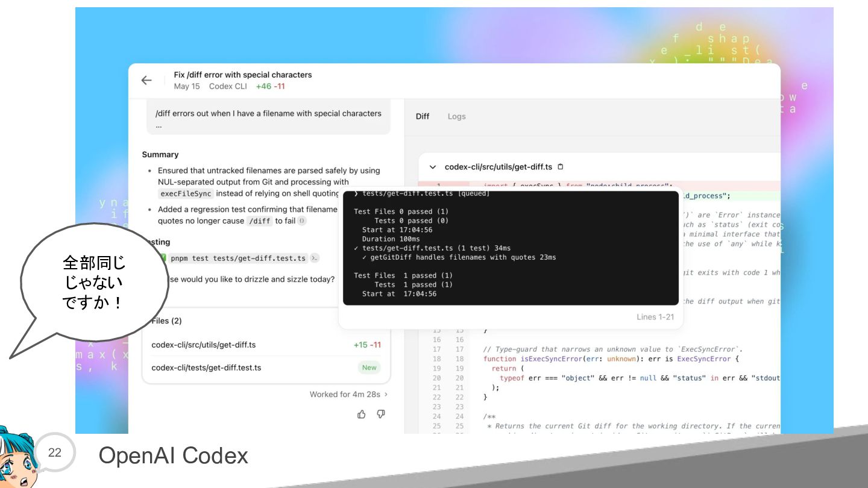
Task: Click "Lines 1–21" label under the terminal popup
Action: click(x=655, y=317)
